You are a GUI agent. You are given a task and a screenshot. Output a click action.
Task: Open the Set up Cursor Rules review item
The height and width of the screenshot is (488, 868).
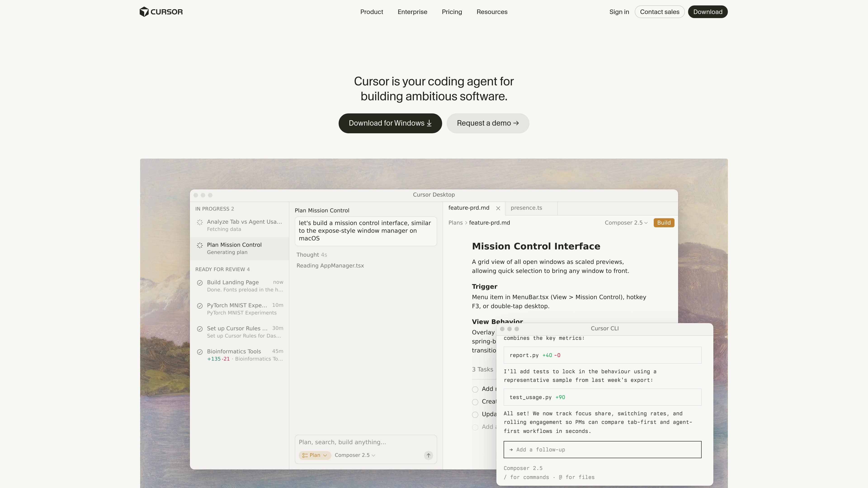[x=239, y=332]
